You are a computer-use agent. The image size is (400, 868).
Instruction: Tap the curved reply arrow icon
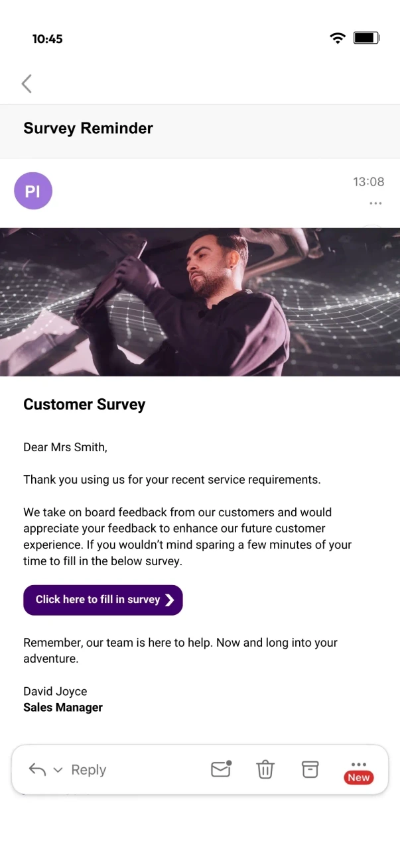point(37,770)
